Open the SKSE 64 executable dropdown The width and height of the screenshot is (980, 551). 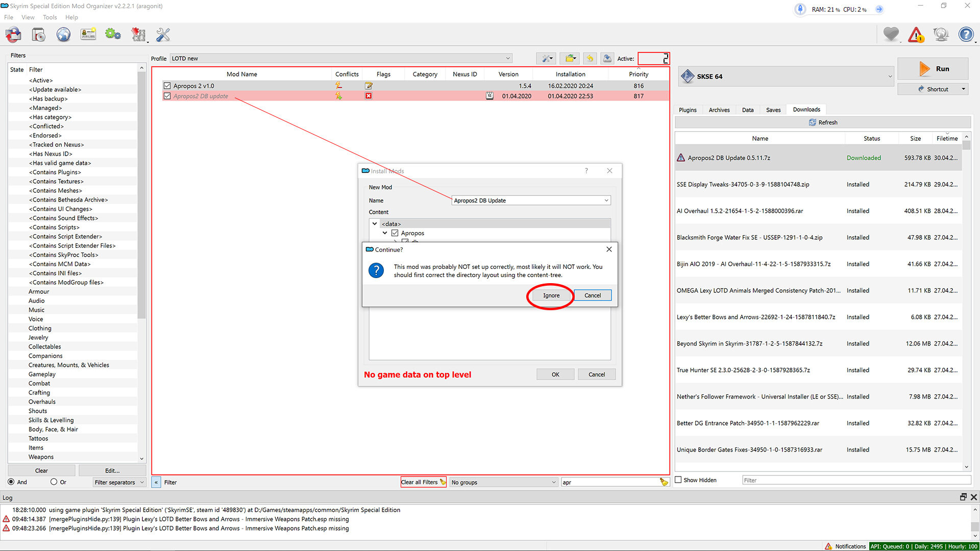pos(787,77)
